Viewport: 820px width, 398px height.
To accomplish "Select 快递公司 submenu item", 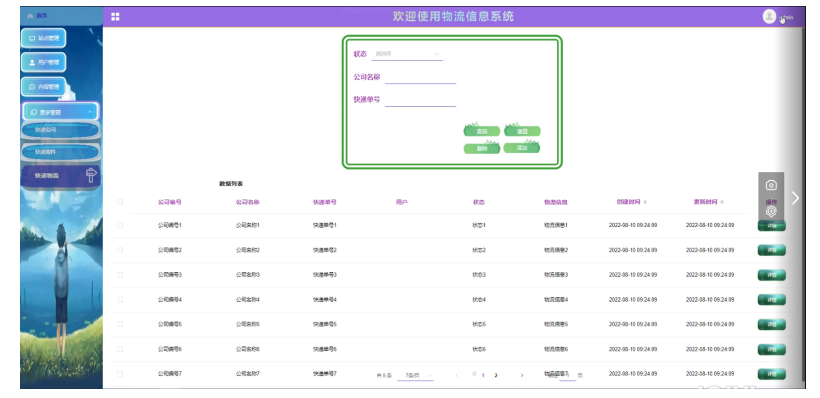I will (x=60, y=130).
